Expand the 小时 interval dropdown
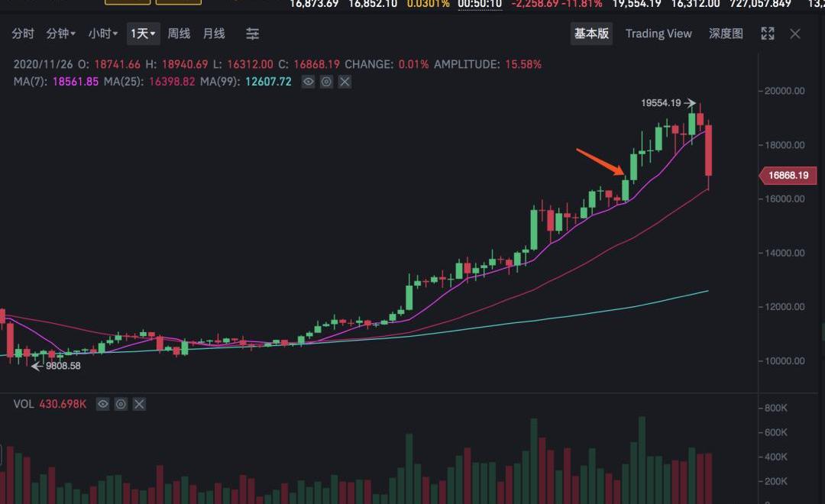Viewport: 825px width, 504px height. (102, 34)
